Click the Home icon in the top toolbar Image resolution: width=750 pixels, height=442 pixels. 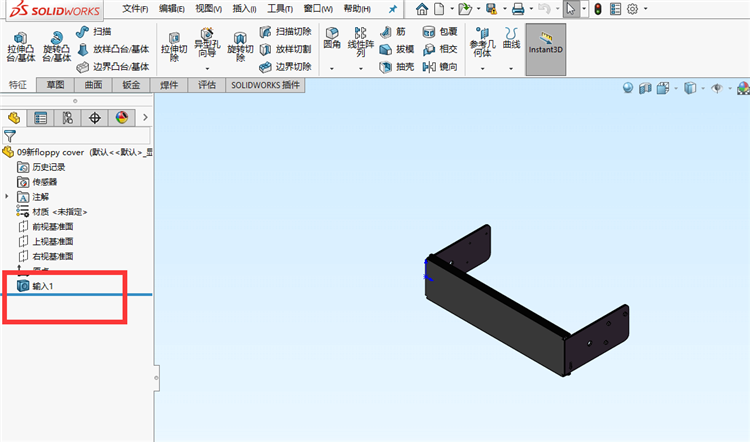[x=422, y=9]
